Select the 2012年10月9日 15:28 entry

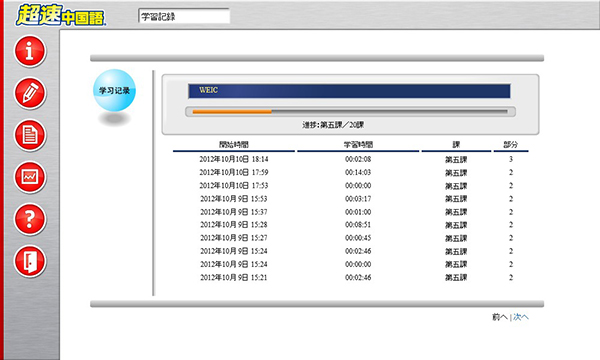click(x=234, y=225)
